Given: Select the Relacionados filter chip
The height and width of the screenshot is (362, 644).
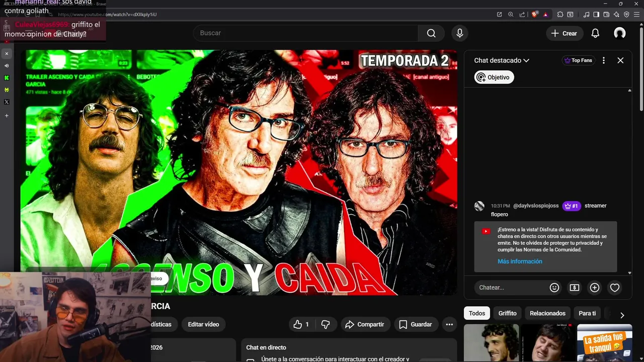Looking at the screenshot, I should tap(547, 313).
